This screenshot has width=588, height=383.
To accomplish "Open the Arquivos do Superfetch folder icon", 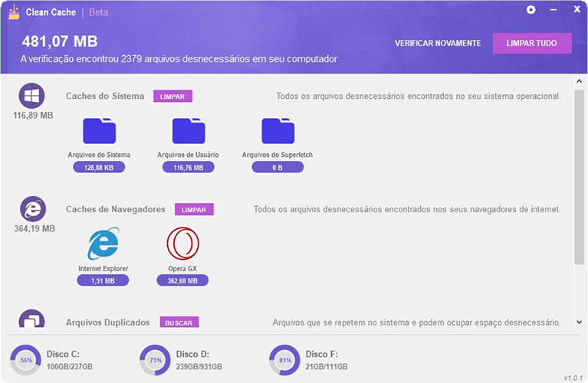I will (x=278, y=131).
